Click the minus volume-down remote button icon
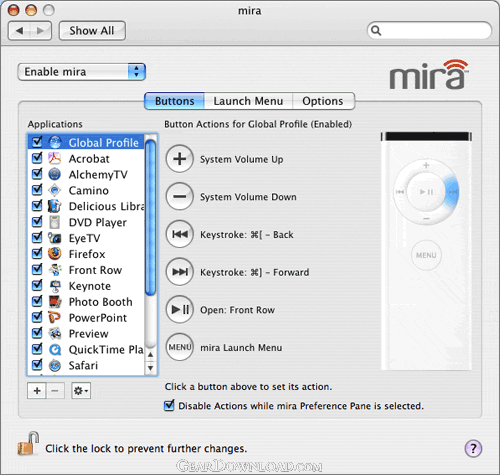 point(180,197)
